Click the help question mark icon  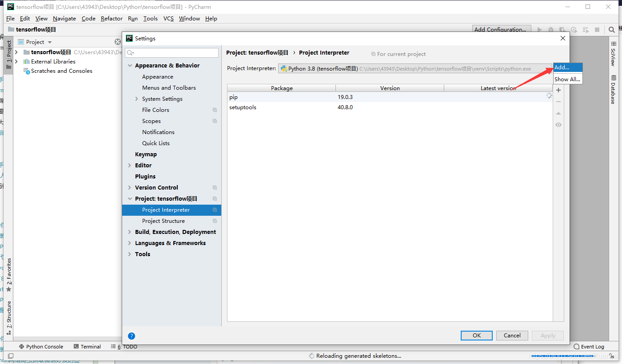click(132, 336)
